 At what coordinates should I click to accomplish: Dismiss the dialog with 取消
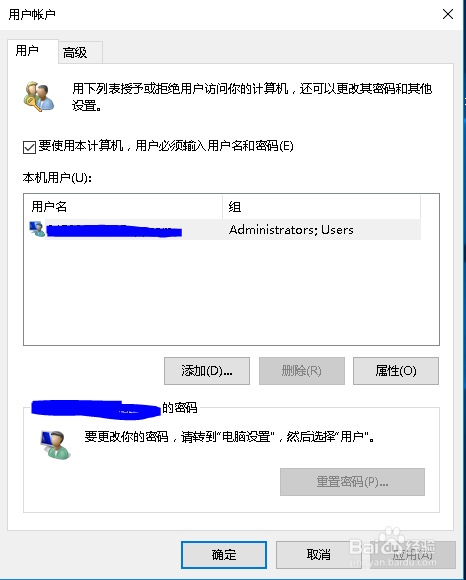(x=318, y=555)
